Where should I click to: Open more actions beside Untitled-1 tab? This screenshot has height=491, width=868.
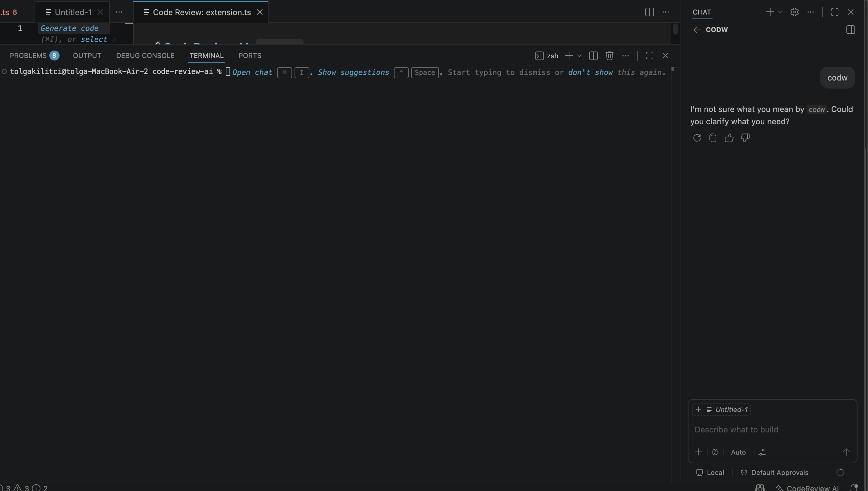click(119, 12)
